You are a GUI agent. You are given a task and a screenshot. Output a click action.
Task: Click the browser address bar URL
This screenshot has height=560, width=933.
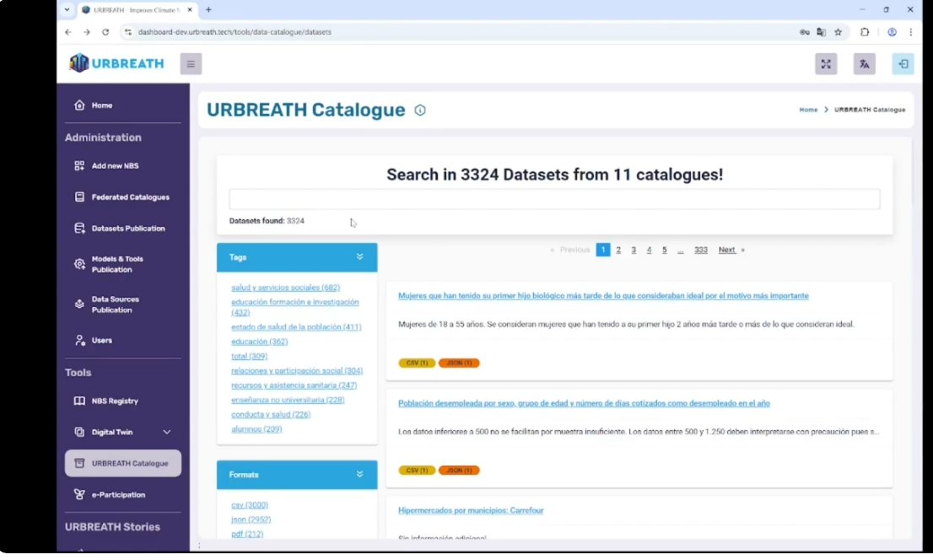pyautogui.click(x=235, y=32)
